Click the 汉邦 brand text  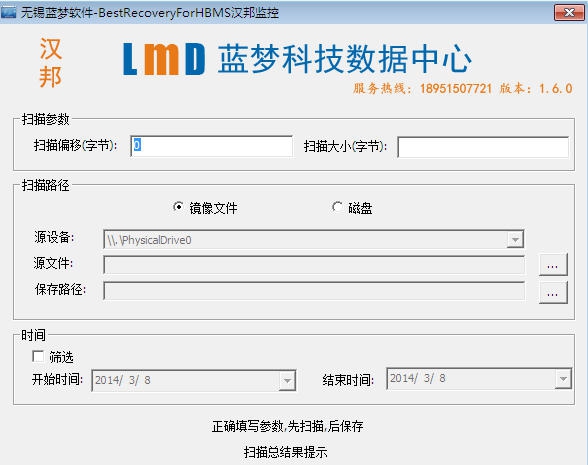(x=51, y=63)
